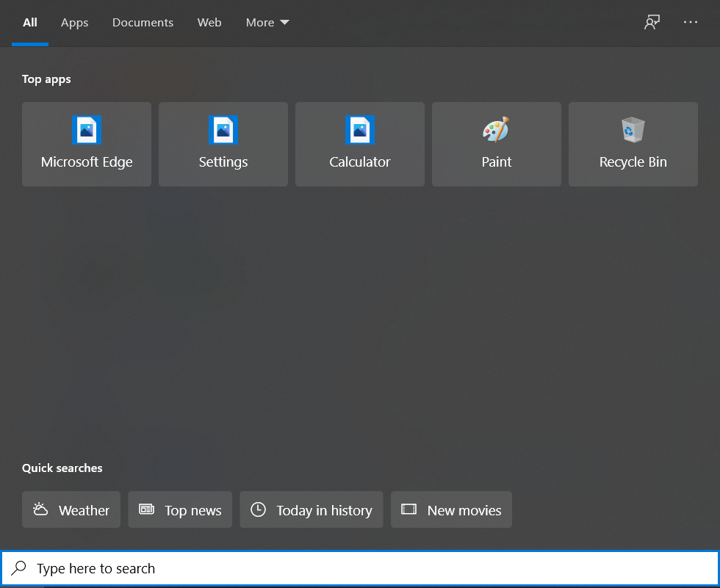This screenshot has height=588, width=720.
Task: Run the Today in history quick search
Action: coord(312,509)
